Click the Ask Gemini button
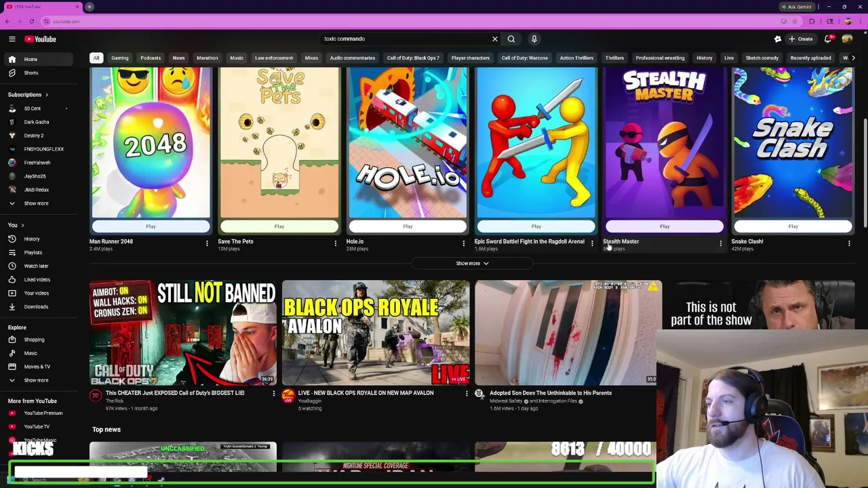Viewport: 868px width, 488px height. click(796, 7)
